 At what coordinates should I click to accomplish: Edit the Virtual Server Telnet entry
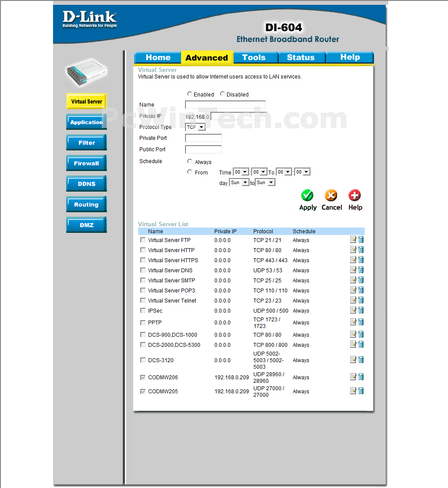(353, 300)
